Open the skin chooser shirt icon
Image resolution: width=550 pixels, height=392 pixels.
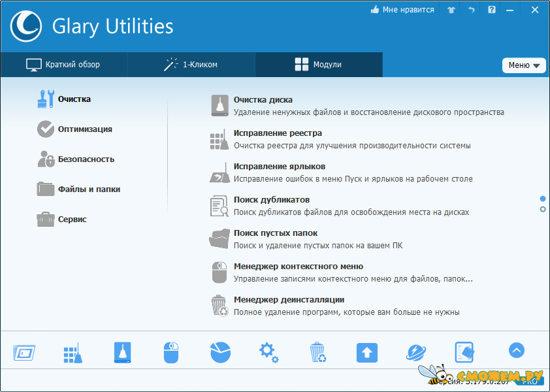pyautogui.click(x=451, y=10)
